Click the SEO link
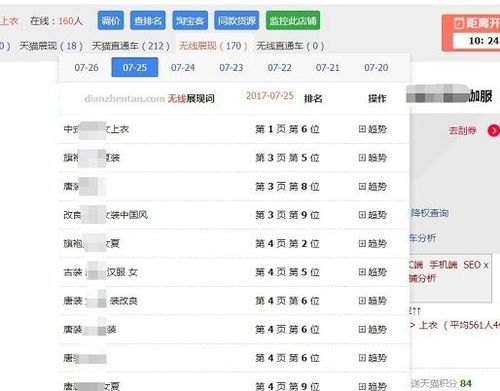 click(x=472, y=265)
